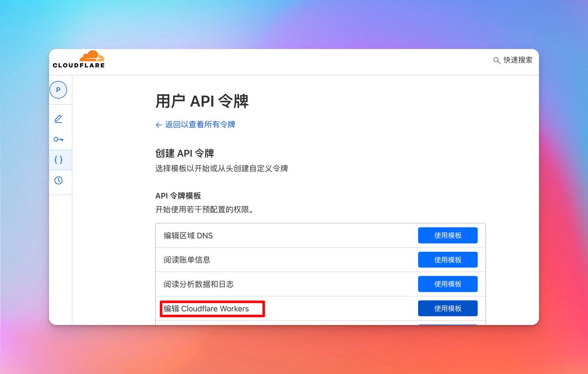Viewport: 588px width, 374px height.
Task: Click the magnifier search icon
Action: pyautogui.click(x=497, y=60)
